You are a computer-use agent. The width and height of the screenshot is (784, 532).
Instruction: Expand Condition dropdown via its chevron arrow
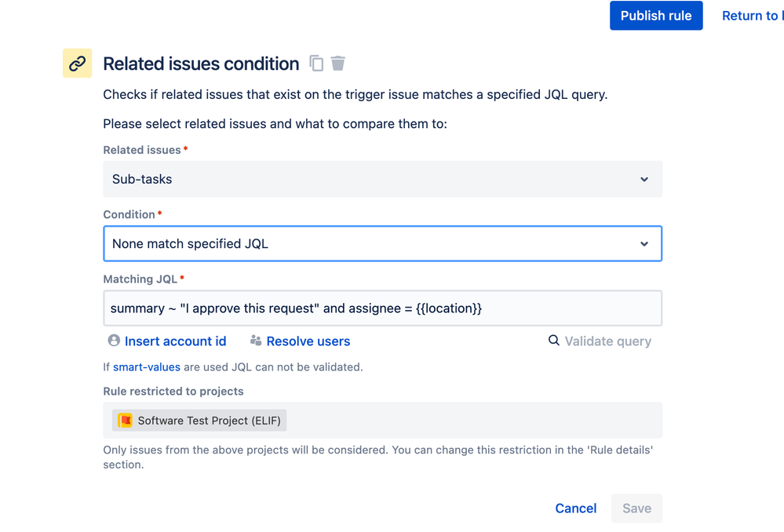click(x=644, y=244)
